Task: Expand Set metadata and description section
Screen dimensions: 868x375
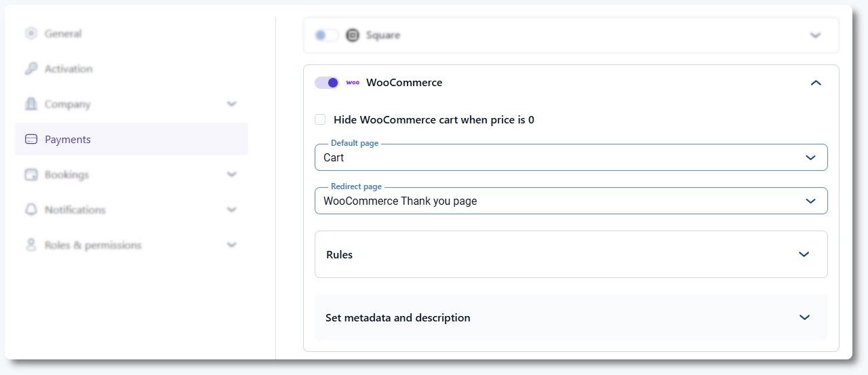Action: coord(570,317)
